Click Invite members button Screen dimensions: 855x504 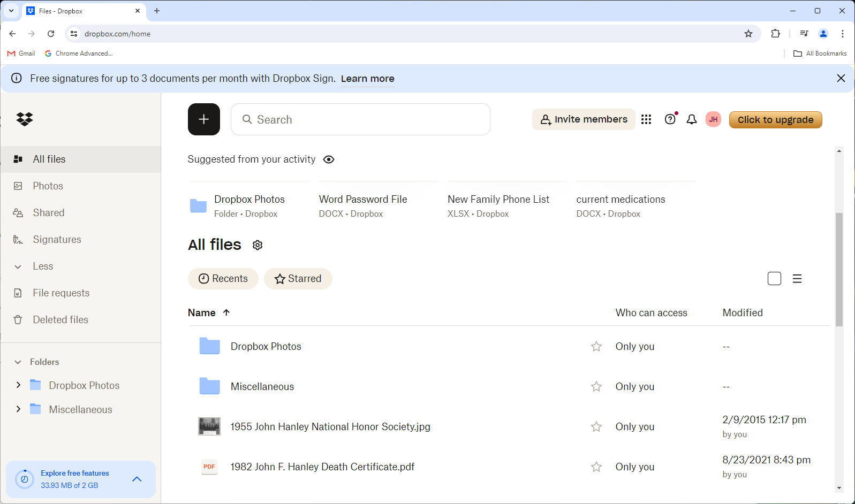click(584, 119)
